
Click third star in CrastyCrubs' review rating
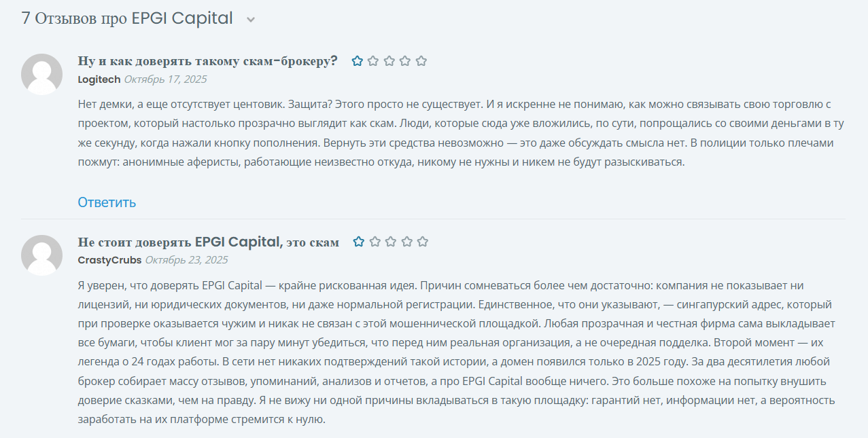391,242
